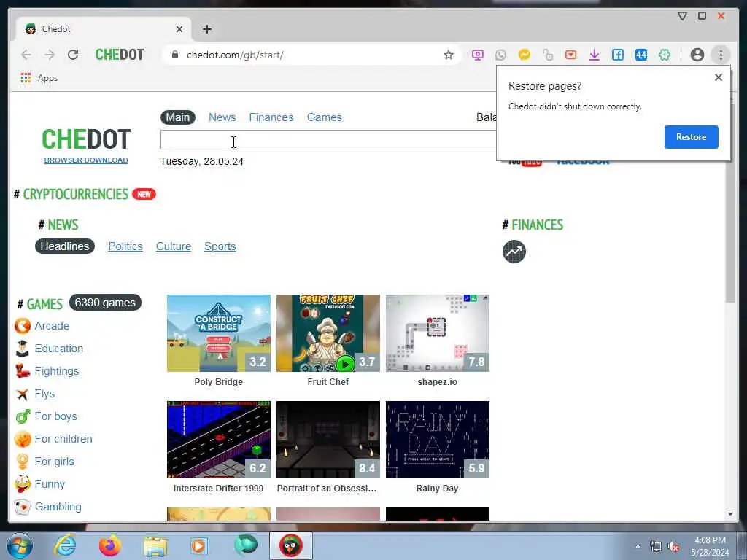Open the yellow Messenger extension icon
Screen dimensions: 747x560
click(x=524, y=55)
